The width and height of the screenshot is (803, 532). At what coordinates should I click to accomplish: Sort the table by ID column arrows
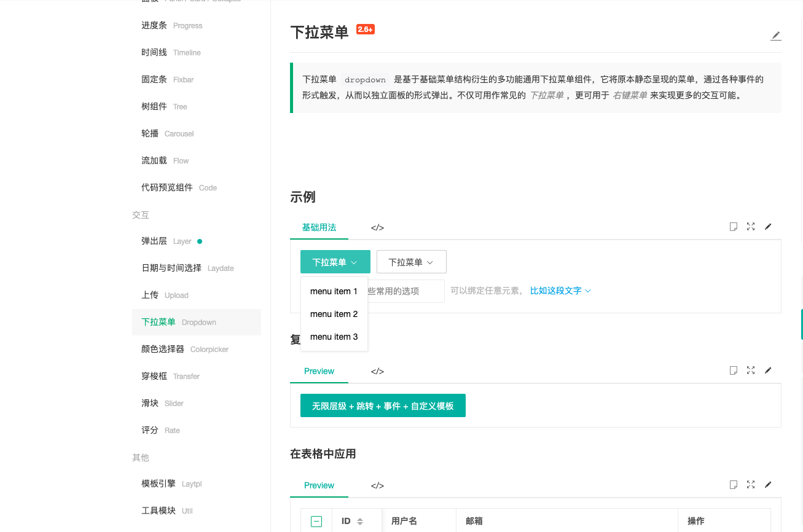(360, 522)
